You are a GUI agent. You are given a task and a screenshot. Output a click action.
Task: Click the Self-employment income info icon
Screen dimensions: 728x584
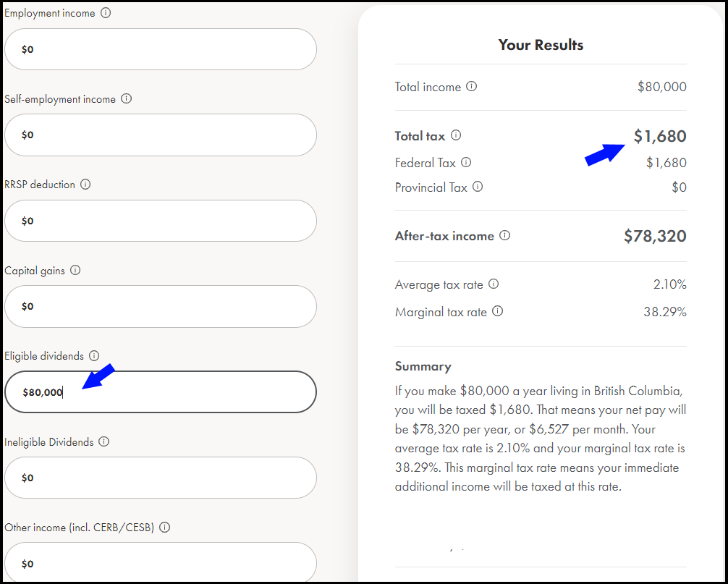(127, 98)
